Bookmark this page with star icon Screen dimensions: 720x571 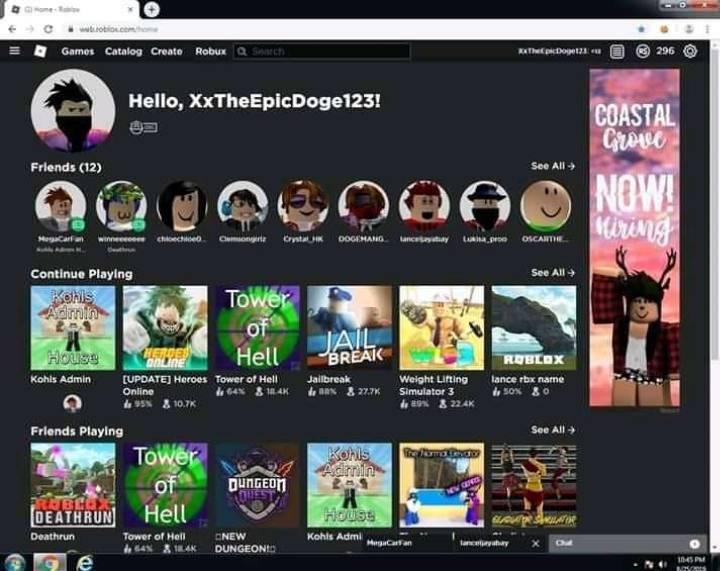(641, 29)
